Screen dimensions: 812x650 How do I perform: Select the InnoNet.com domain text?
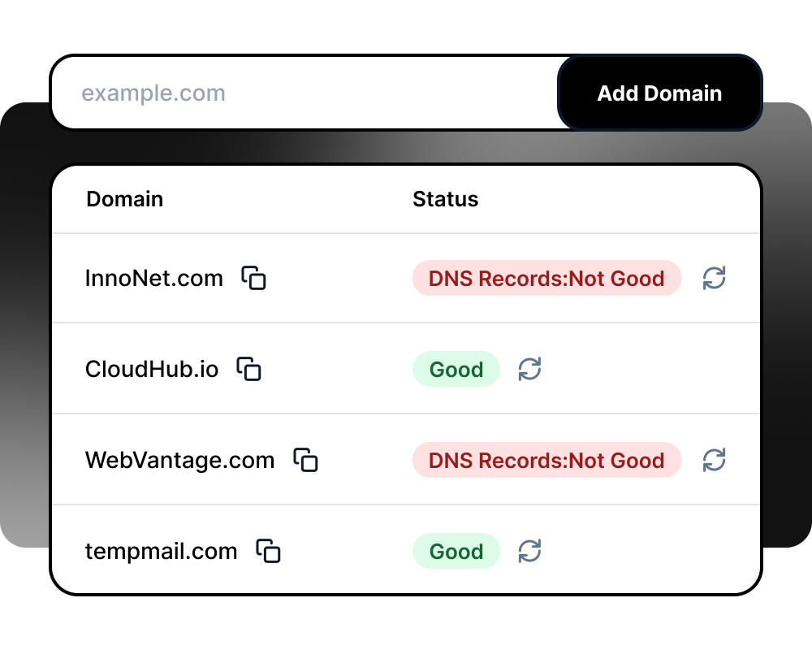pos(154,278)
